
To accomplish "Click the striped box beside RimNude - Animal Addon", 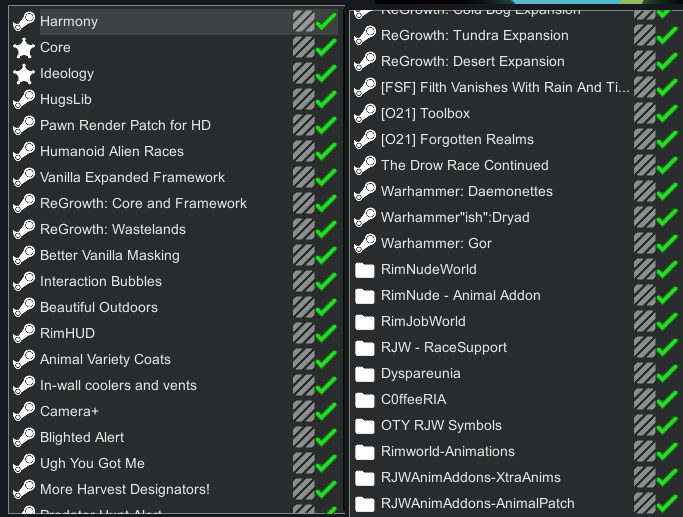I will click(645, 295).
